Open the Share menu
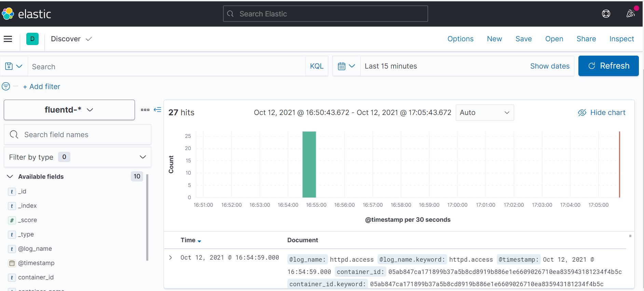Viewport: 644px width, 291px height. (x=586, y=39)
